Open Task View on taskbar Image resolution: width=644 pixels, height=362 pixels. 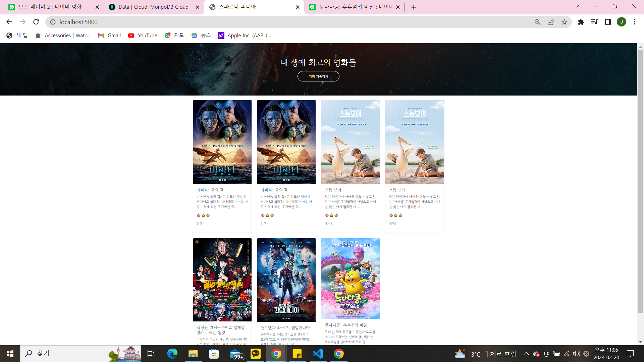(x=151, y=354)
